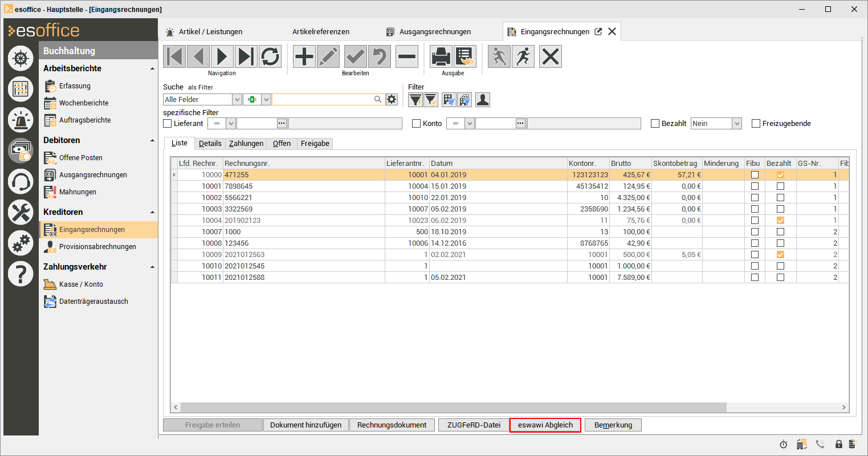
Task: Click Bemerkung button
Action: 613,425
